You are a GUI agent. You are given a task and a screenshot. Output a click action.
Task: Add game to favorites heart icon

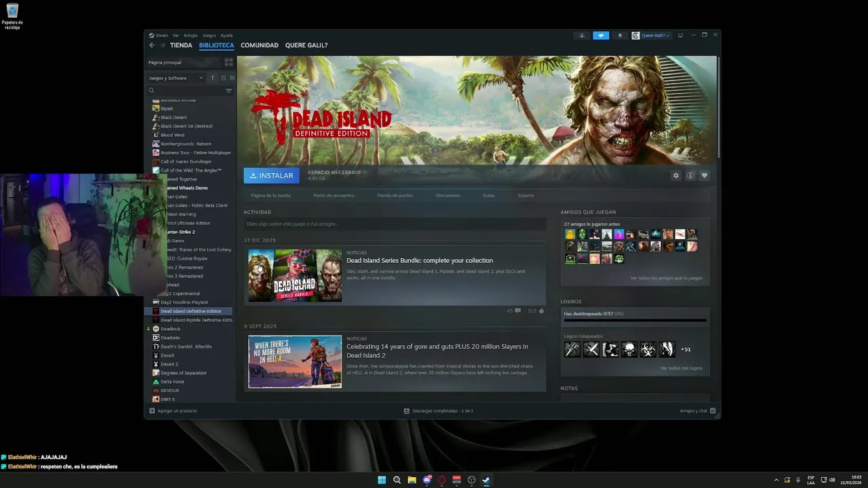point(705,176)
